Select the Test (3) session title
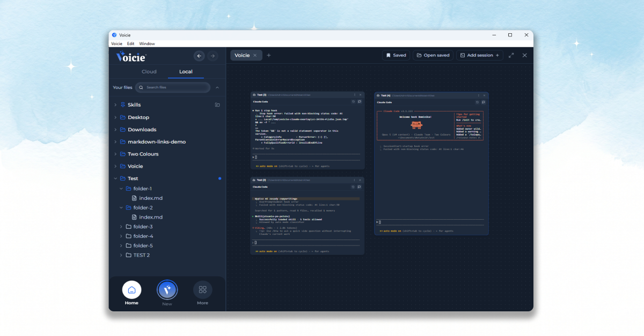Screen dimensions: 644x336 (261, 95)
